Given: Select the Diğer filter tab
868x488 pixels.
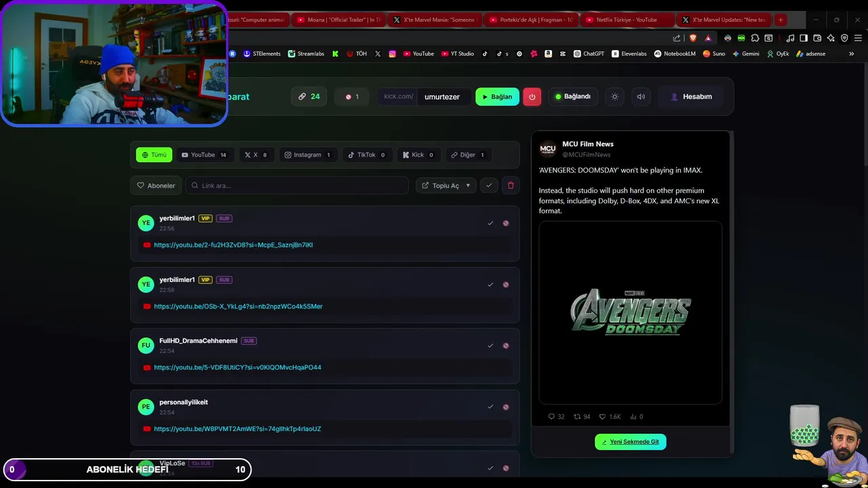Looking at the screenshot, I should coord(468,155).
